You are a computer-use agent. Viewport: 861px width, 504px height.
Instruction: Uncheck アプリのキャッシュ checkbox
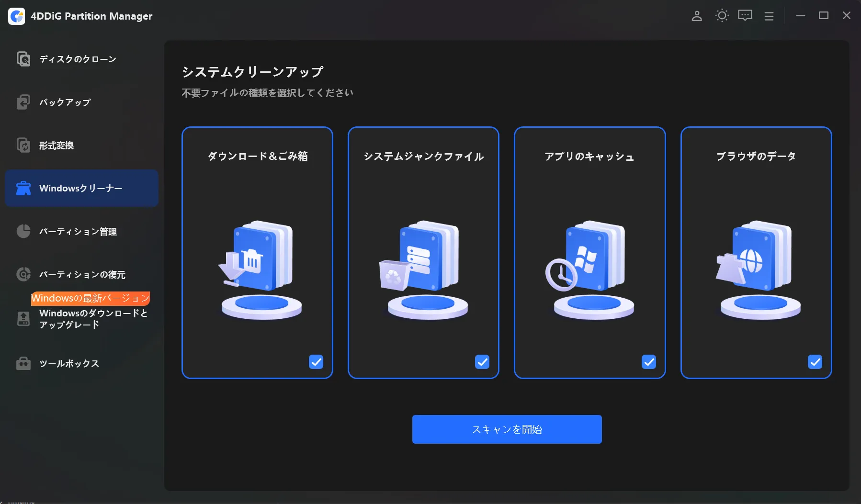pyautogui.click(x=649, y=362)
